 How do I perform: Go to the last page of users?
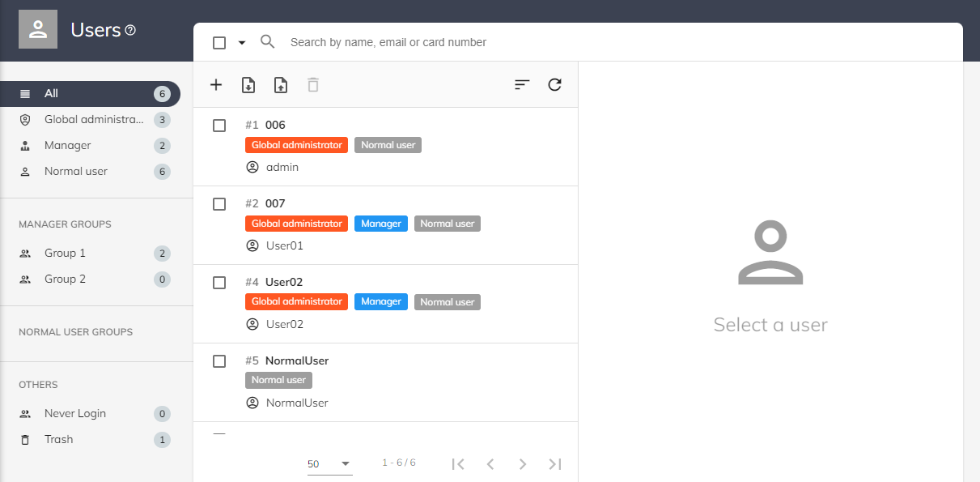554,464
